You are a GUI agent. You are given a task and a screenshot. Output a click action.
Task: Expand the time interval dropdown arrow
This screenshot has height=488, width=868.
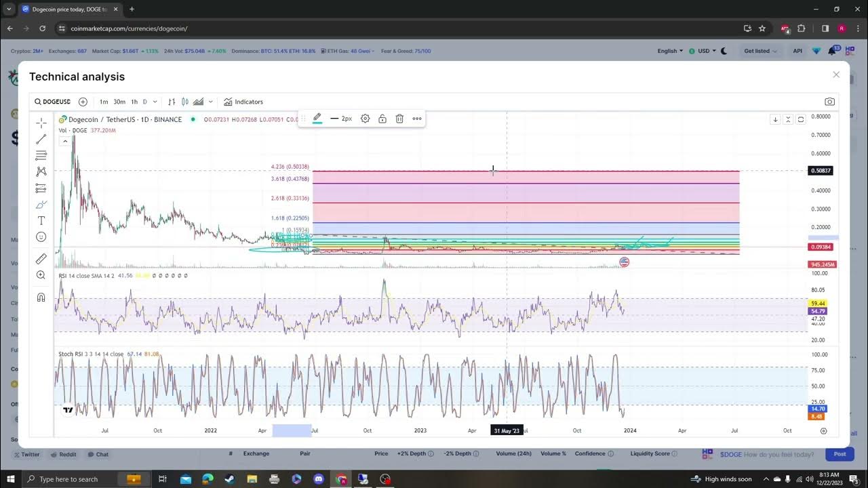(x=155, y=102)
